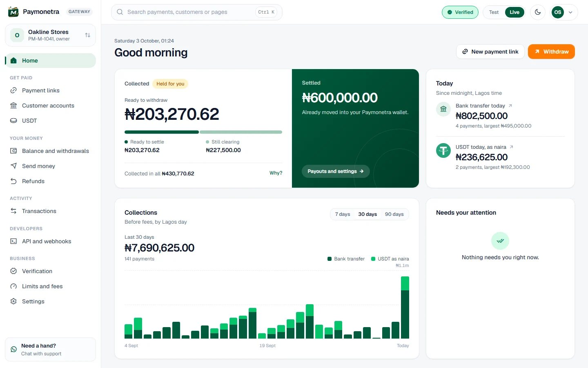Open Transactions page

tap(51, 211)
